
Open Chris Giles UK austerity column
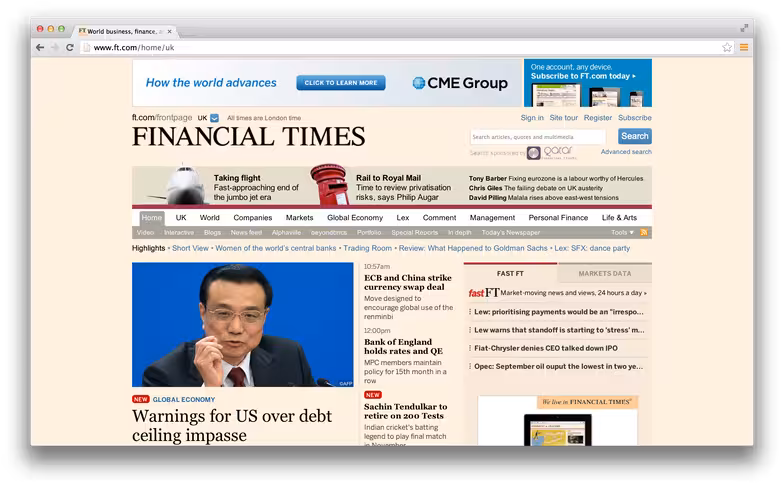pos(536,188)
